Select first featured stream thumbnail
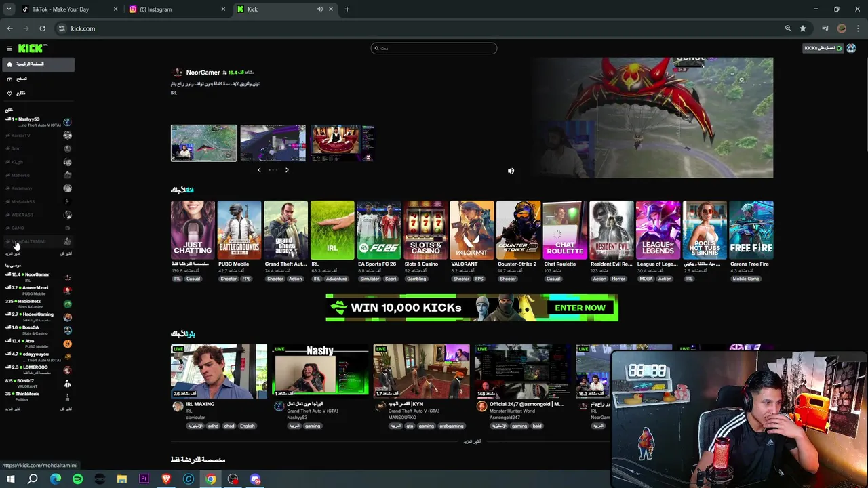Viewport: 868px width, 488px height. 203,143
